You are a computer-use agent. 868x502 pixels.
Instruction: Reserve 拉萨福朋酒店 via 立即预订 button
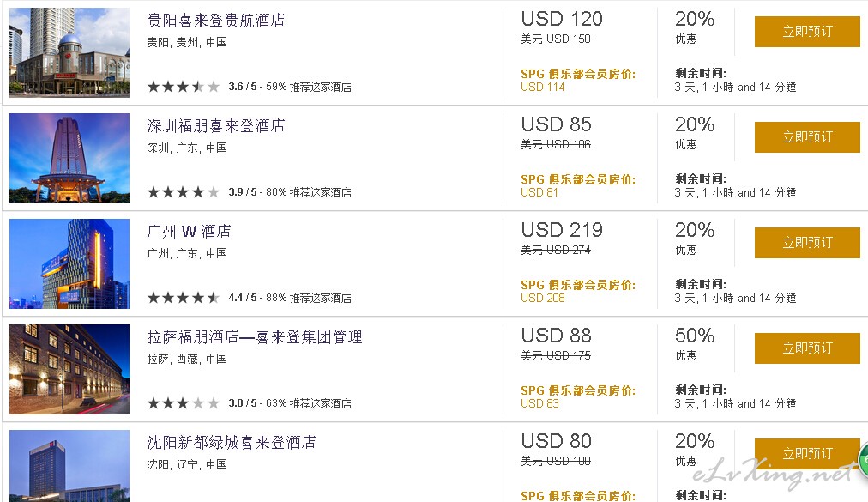click(x=807, y=348)
